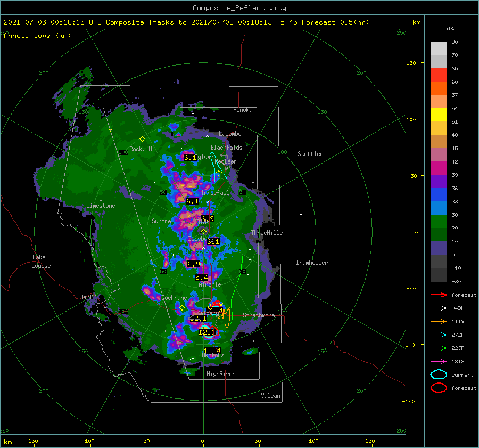Viewport: 479px width, 448px height.
Task: Click the 150 tick on right axis
Action: [411, 63]
